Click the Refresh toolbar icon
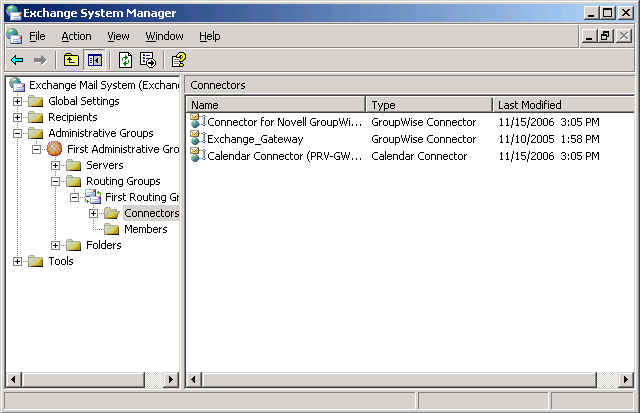 [125, 60]
